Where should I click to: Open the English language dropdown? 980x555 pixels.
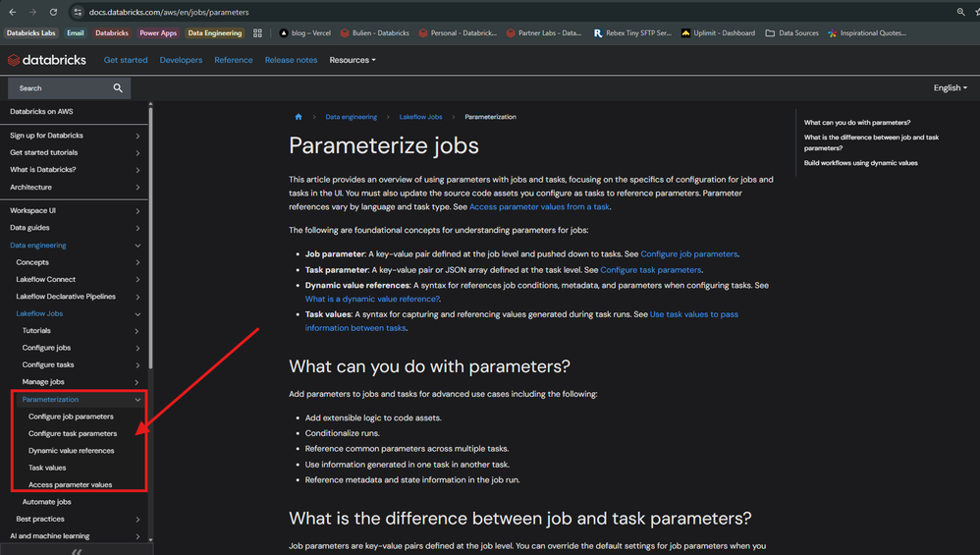point(950,87)
